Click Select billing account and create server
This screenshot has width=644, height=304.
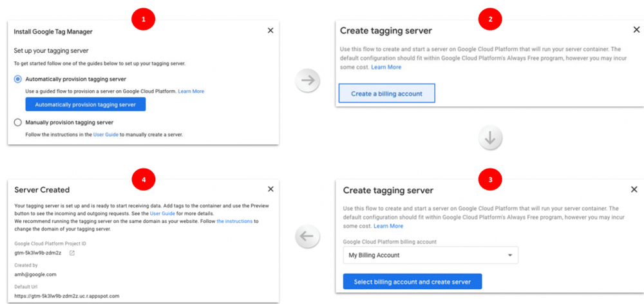(x=412, y=282)
